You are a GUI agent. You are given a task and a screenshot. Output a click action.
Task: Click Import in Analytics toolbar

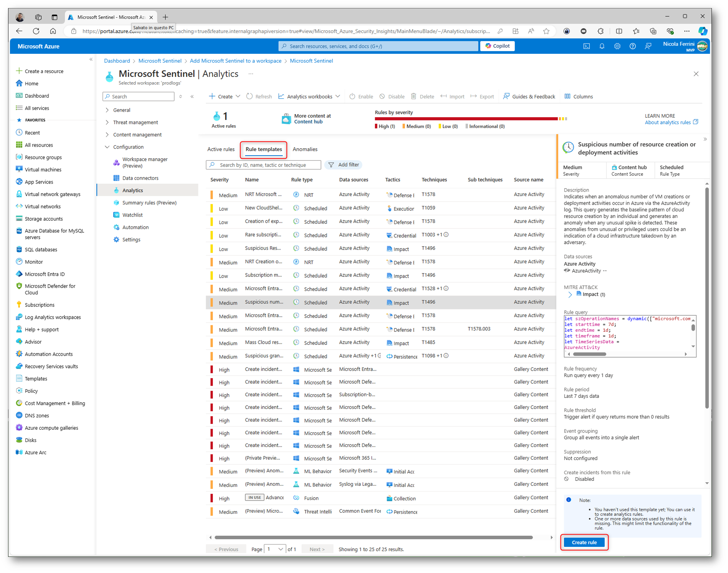[452, 96]
